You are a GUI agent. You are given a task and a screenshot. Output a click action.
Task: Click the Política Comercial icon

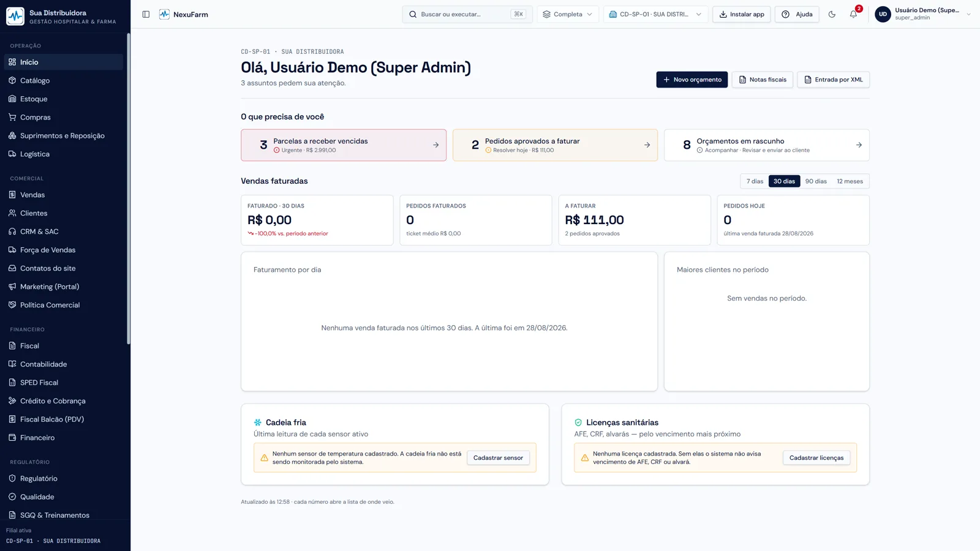[12, 305]
